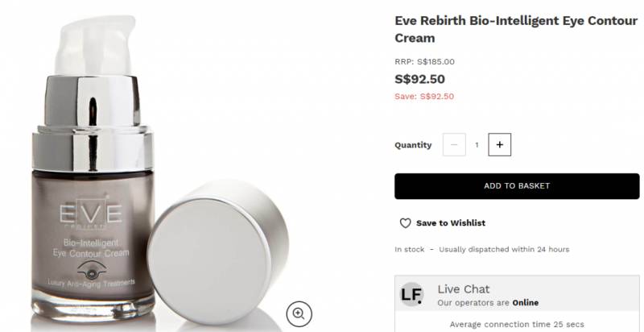Decrease quantity with the minus button
Image resolution: width=644 pixels, height=332 pixels.
click(454, 144)
